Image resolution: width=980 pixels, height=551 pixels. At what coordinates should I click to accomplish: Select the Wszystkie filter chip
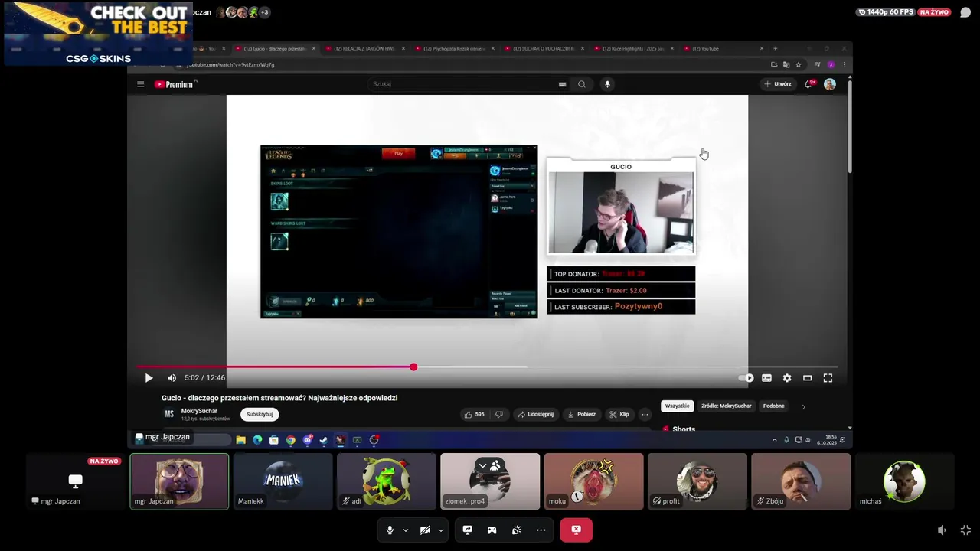677,406
